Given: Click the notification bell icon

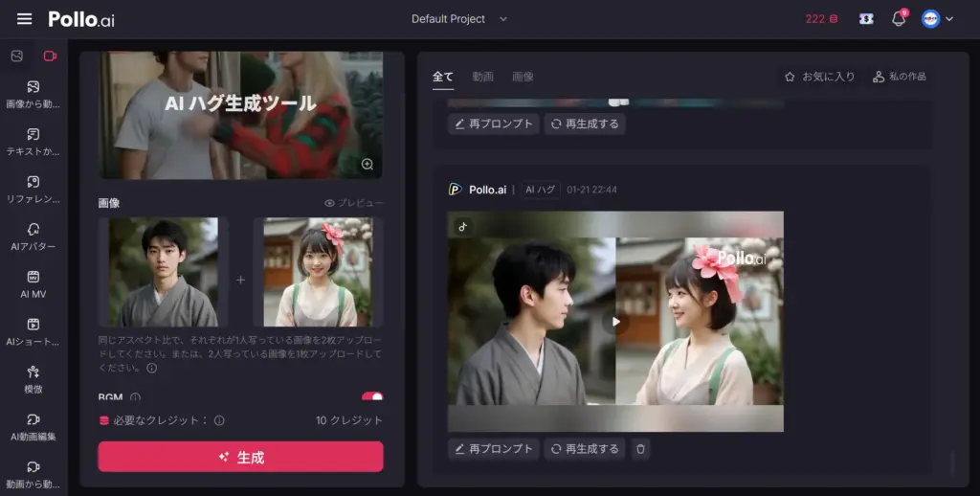Looking at the screenshot, I should [x=898, y=19].
